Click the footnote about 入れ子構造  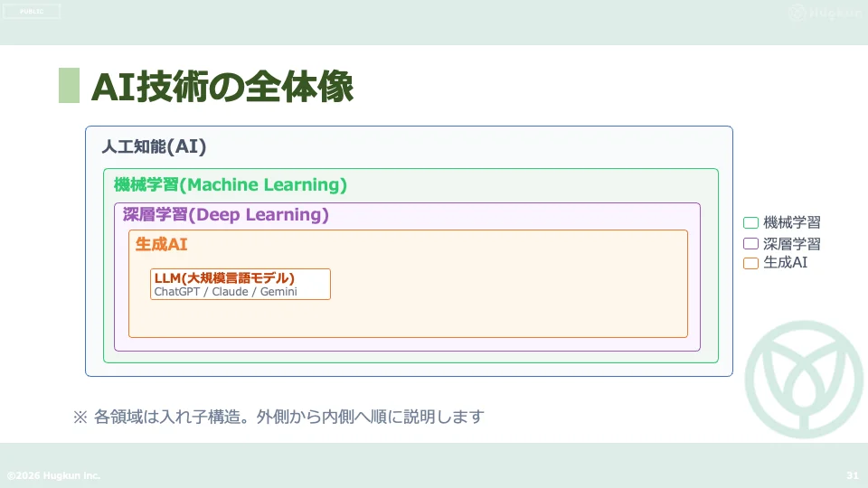tap(278, 417)
